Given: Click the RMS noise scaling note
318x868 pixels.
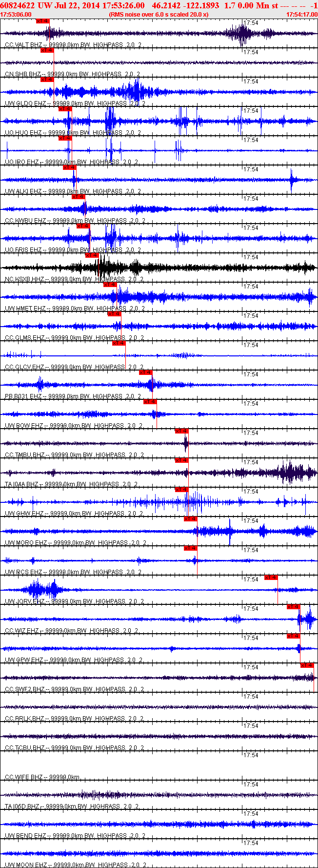Looking at the screenshot, I should tap(159, 15).
